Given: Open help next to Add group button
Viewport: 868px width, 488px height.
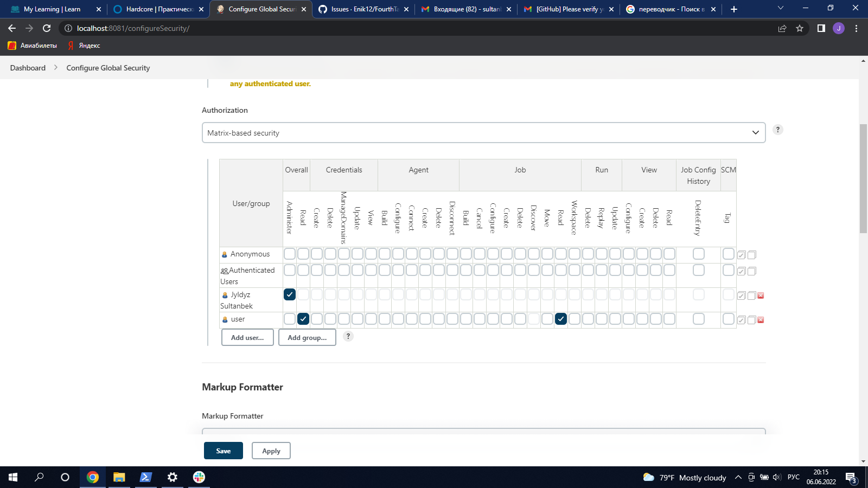Looking at the screenshot, I should [348, 336].
